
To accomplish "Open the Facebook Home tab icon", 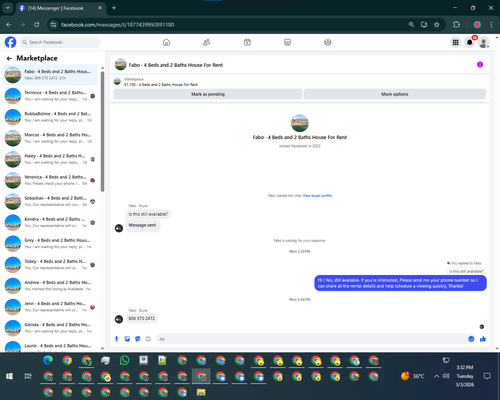I will [x=166, y=42].
